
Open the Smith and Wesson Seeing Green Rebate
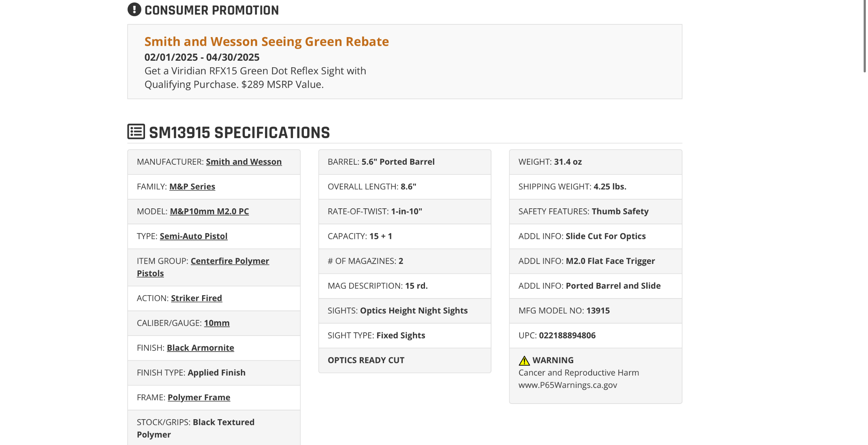point(266,41)
